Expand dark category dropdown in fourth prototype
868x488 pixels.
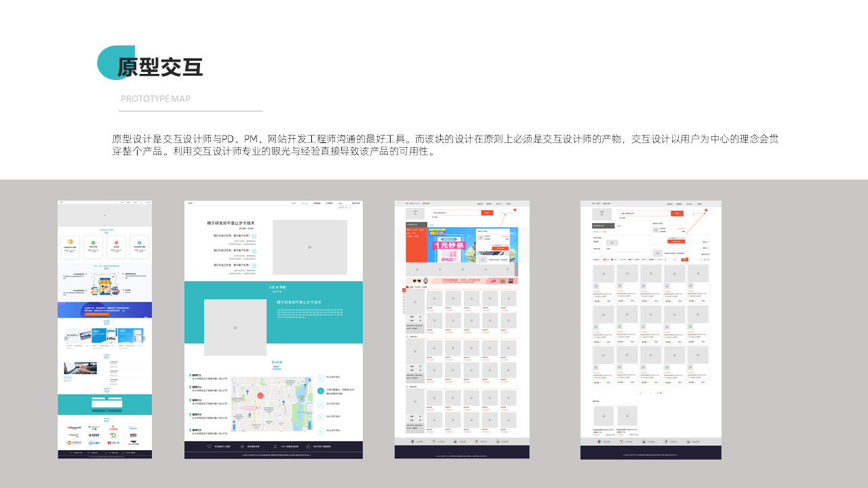click(x=603, y=226)
